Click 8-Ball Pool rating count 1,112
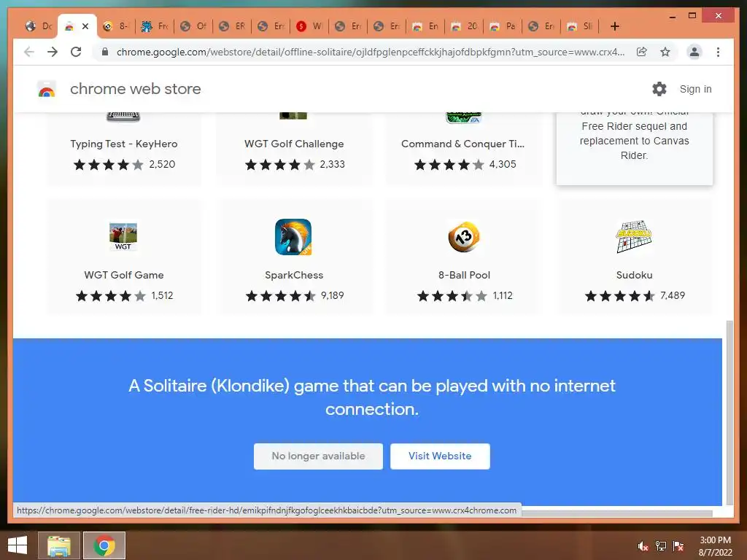The image size is (747, 560). coord(503,296)
